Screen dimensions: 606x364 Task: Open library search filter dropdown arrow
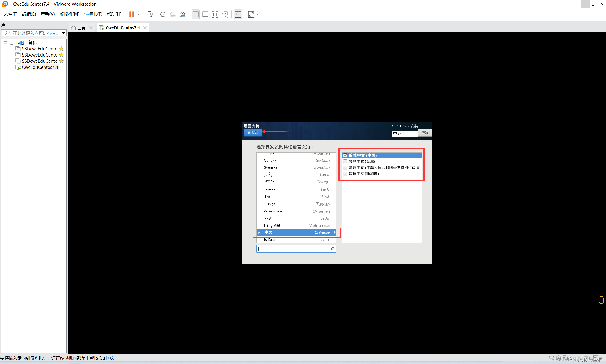[x=63, y=33]
